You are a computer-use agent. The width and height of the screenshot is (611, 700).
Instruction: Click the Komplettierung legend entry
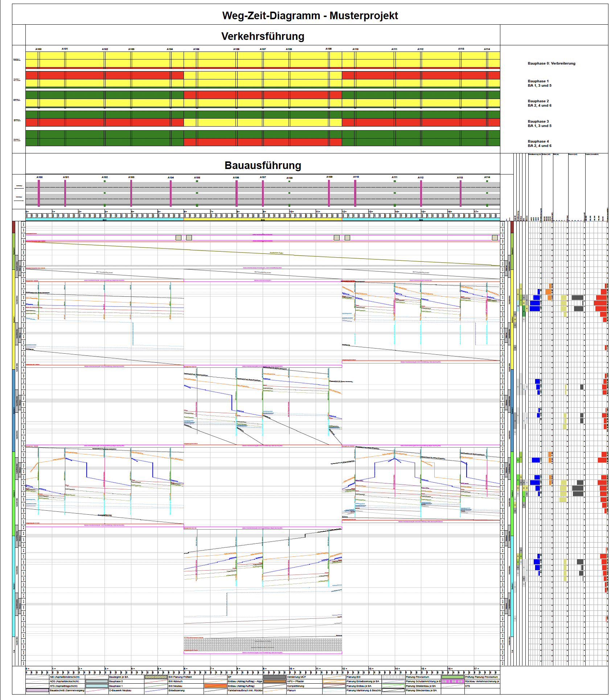point(296,686)
